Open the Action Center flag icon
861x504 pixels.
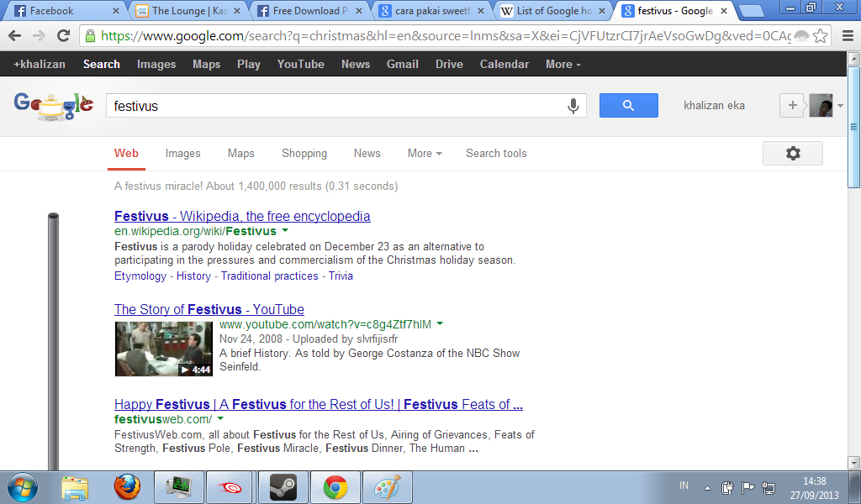pyautogui.click(x=747, y=487)
